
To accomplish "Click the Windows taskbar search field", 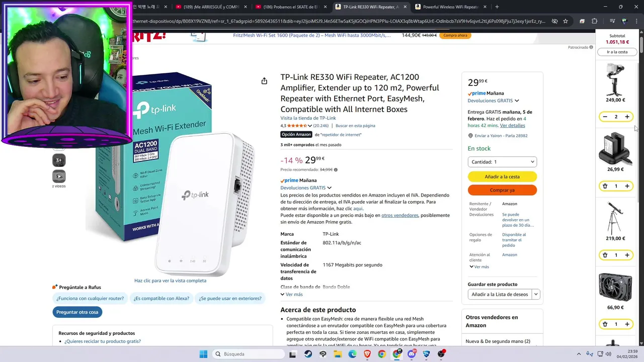I will point(248,354).
